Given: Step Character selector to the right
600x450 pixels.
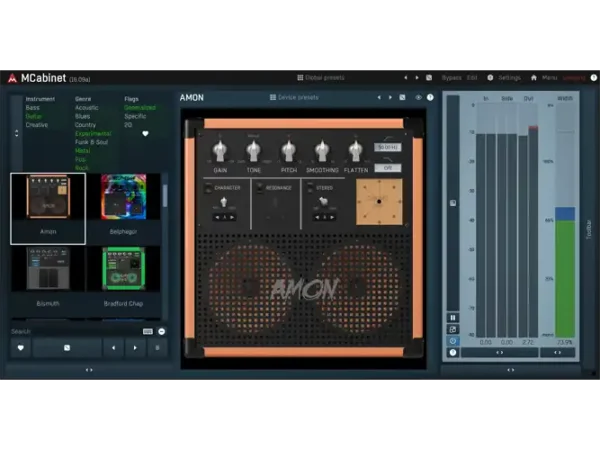Looking at the screenshot, I should [x=232, y=217].
